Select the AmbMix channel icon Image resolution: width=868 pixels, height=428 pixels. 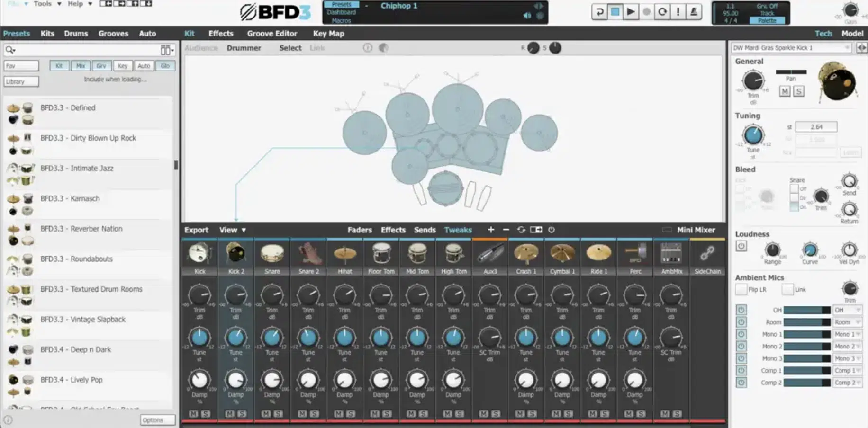(x=671, y=253)
